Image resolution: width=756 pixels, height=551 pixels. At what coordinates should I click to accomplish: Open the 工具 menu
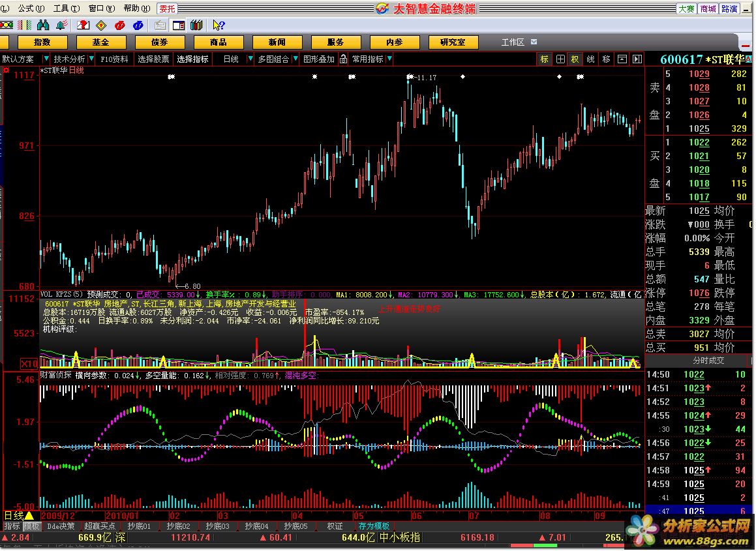(67, 8)
